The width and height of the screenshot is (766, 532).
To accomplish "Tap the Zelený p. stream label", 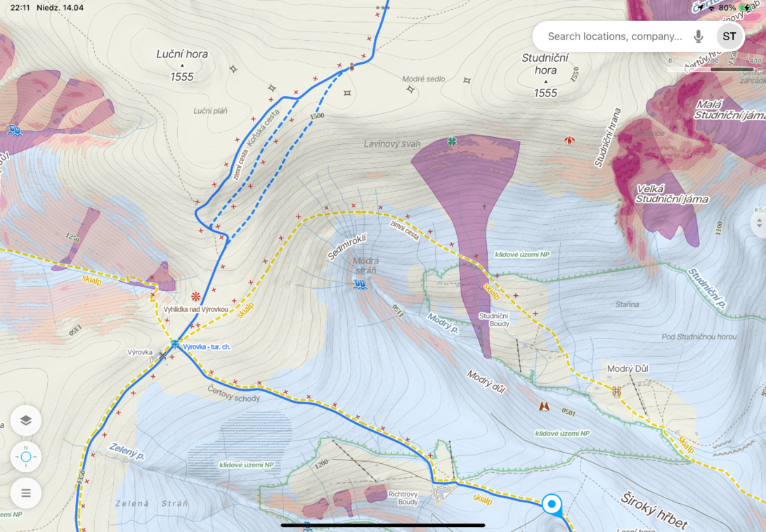I will coord(126,451).
